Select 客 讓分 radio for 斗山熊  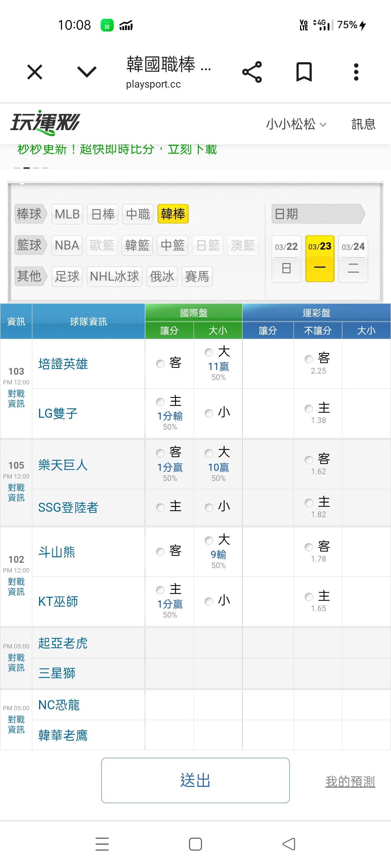(160, 552)
